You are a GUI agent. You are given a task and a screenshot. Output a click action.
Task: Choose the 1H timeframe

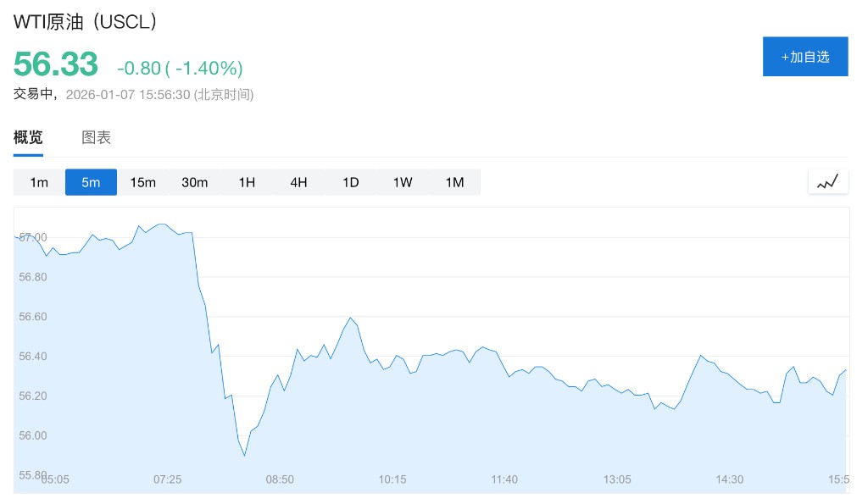pyautogui.click(x=247, y=182)
